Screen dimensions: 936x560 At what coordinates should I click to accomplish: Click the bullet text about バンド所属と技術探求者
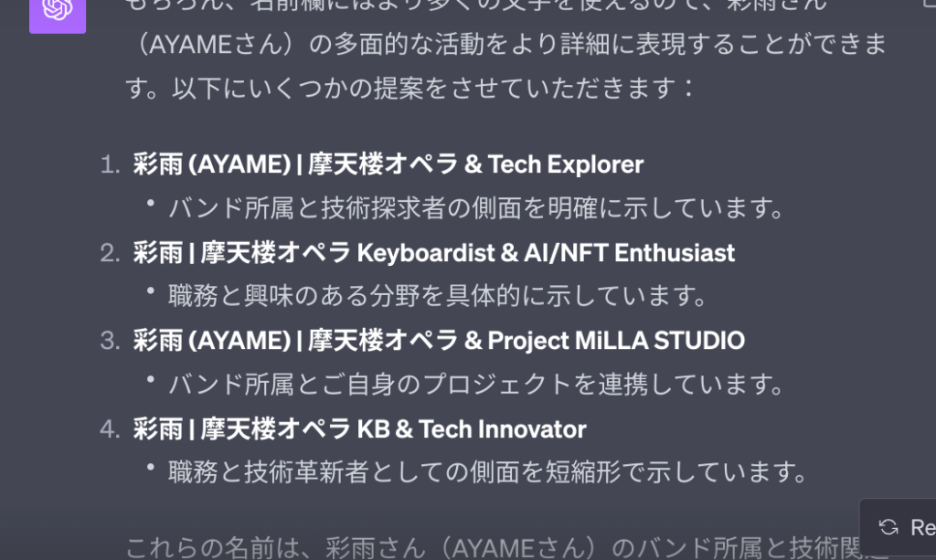click(x=475, y=208)
